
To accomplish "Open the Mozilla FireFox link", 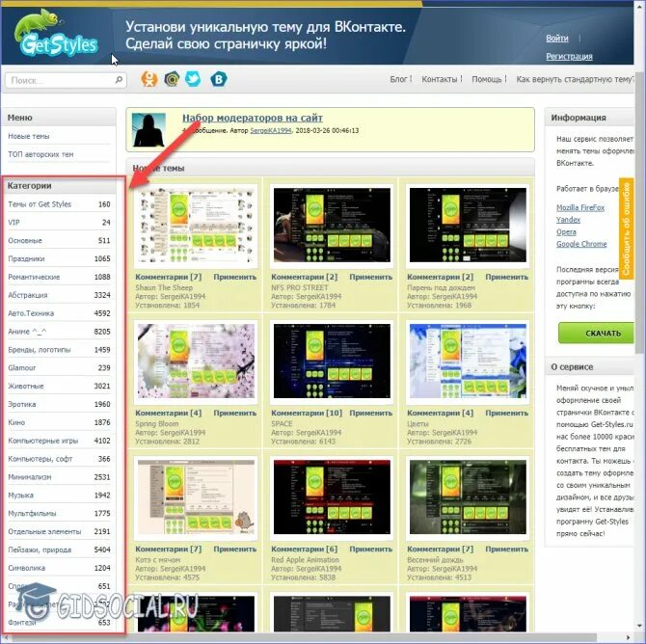I will click(x=580, y=207).
